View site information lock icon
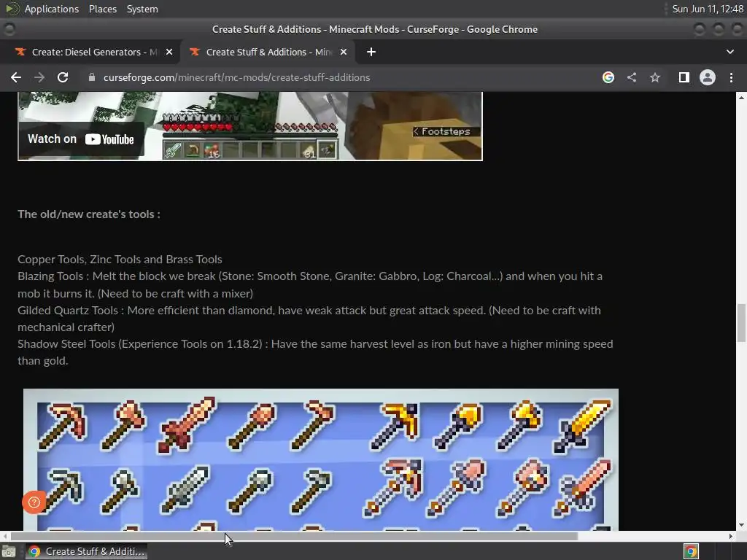 click(x=92, y=77)
